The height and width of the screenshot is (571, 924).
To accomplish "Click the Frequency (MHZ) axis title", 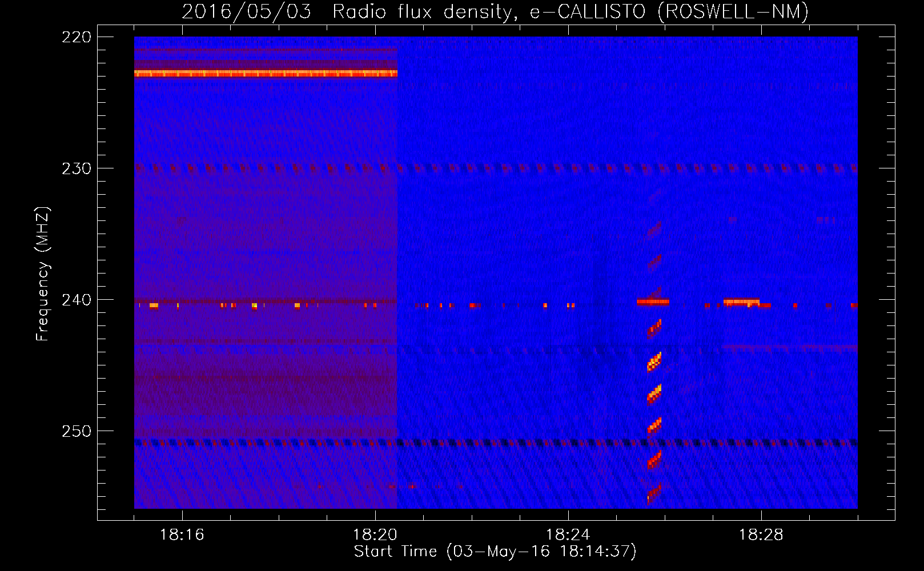I will click(43, 274).
